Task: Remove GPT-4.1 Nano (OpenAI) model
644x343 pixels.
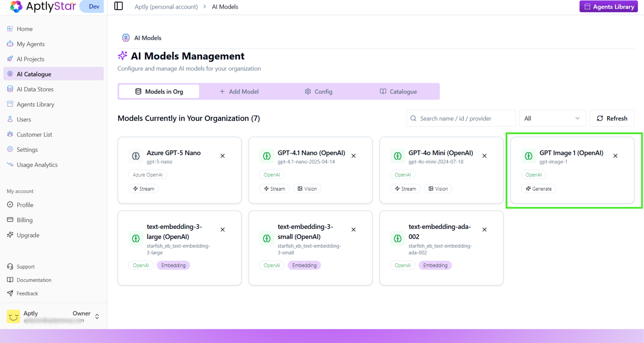Action: 354,156
